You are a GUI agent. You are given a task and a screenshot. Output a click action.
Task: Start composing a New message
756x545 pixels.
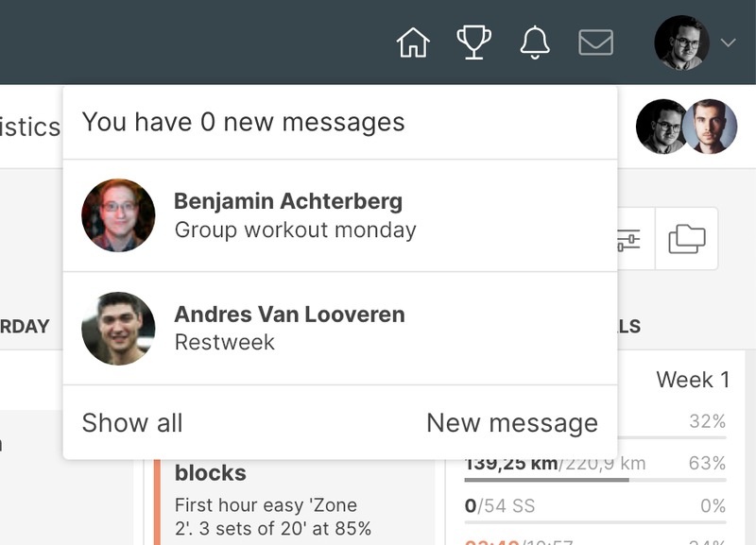click(512, 423)
